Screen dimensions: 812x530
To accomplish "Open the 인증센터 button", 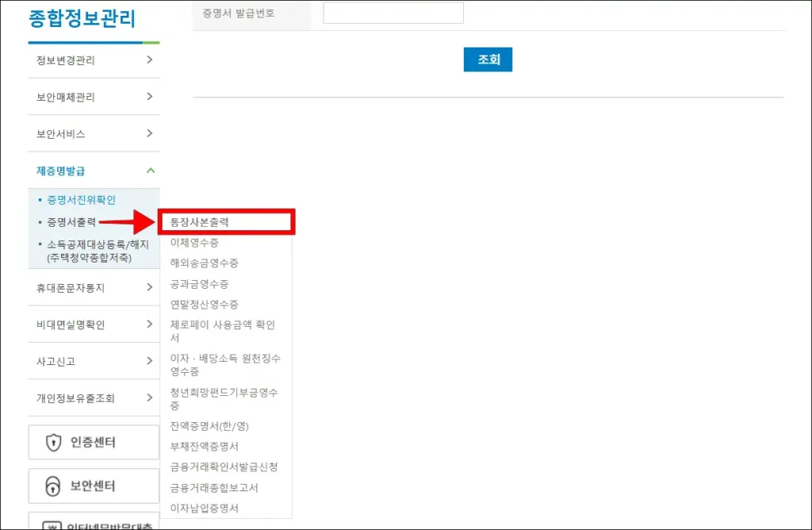I will click(94, 442).
